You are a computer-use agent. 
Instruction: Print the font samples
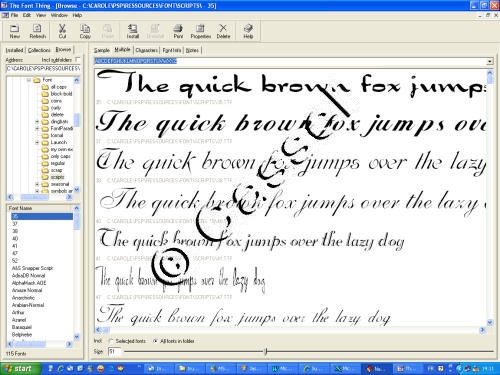click(178, 31)
